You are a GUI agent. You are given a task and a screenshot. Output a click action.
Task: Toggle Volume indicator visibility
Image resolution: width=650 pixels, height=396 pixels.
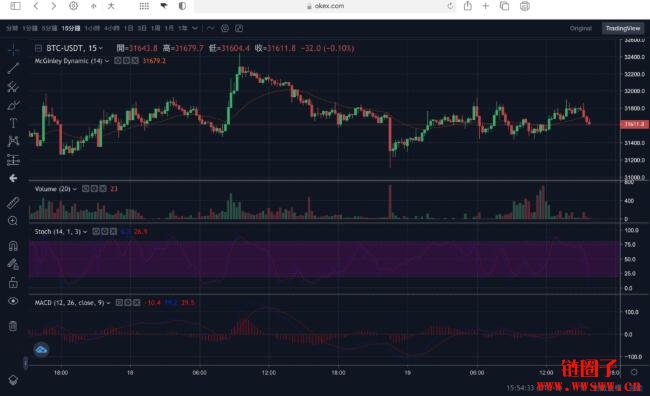(x=85, y=189)
